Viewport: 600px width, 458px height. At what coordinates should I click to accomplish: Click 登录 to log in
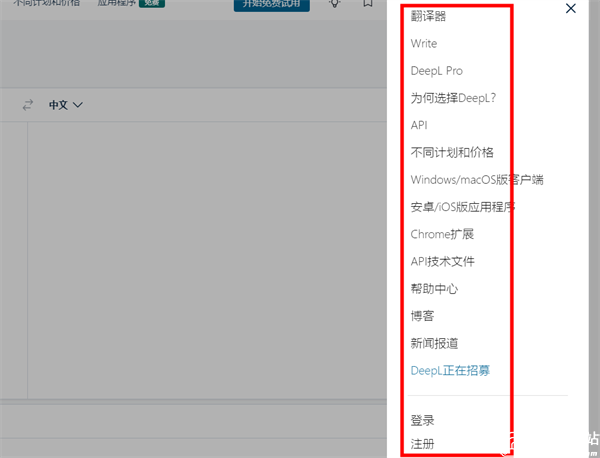tap(422, 421)
